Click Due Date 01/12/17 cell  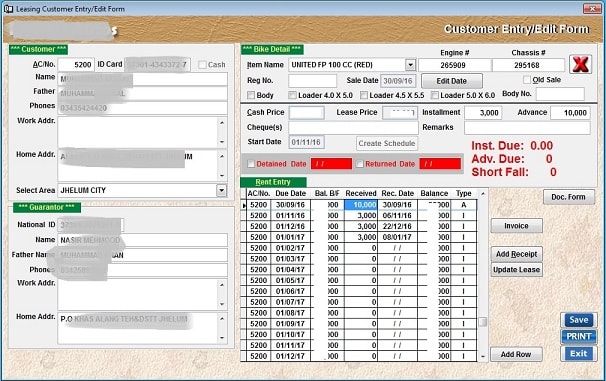290,356
